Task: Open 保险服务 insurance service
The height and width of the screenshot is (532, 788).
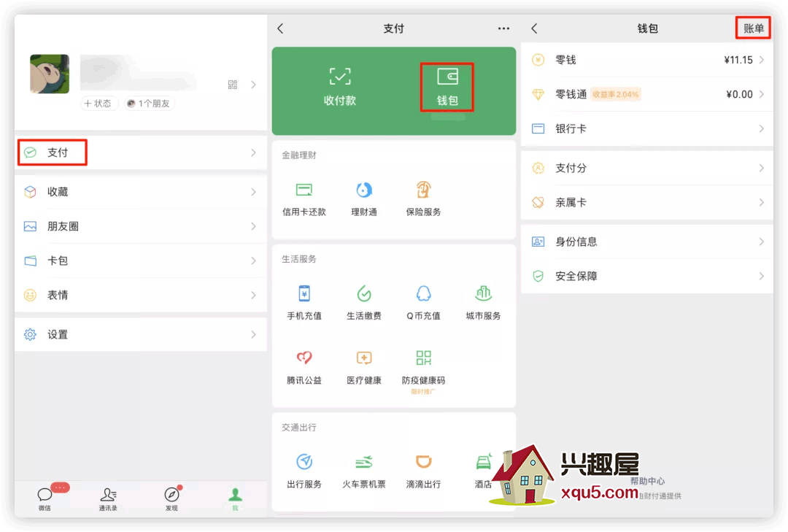Action: tap(423, 199)
